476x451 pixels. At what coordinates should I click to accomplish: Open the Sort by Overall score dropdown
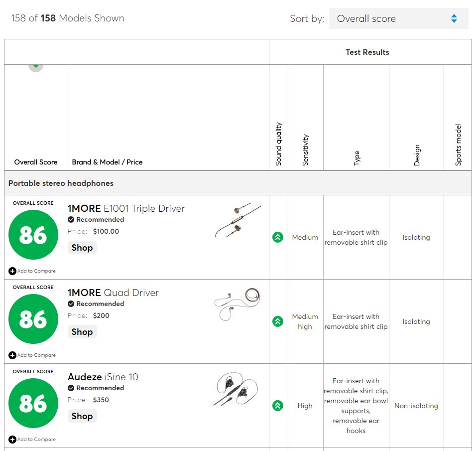tap(398, 18)
